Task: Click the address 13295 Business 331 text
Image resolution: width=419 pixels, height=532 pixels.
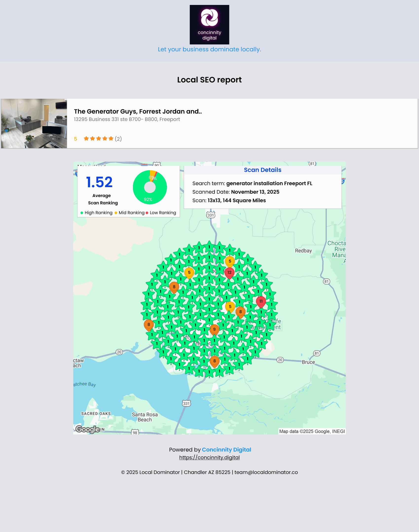Action: (127, 119)
